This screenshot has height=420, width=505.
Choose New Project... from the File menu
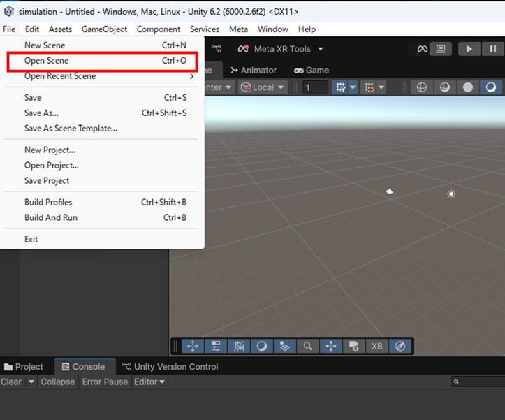[103, 150]
